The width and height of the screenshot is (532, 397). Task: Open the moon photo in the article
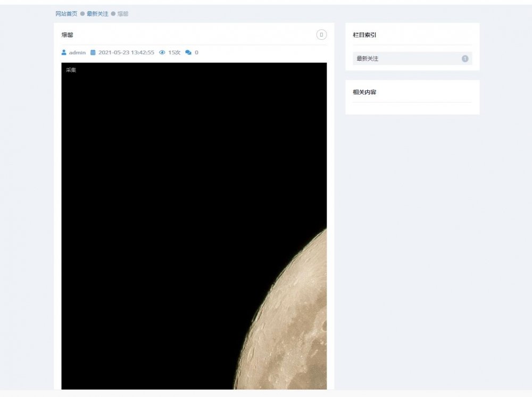click(x=194, y=226)
